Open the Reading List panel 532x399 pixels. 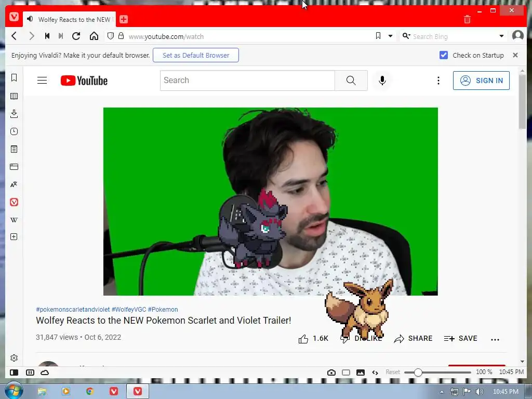point(14,96)
